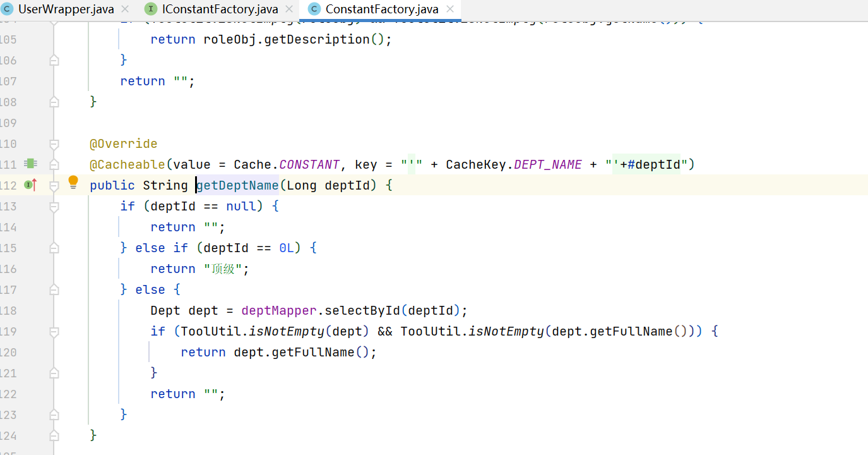
Task: Collapse the getDeptName method fold marker
Action: pyautogui.click(x=54, y=185)
